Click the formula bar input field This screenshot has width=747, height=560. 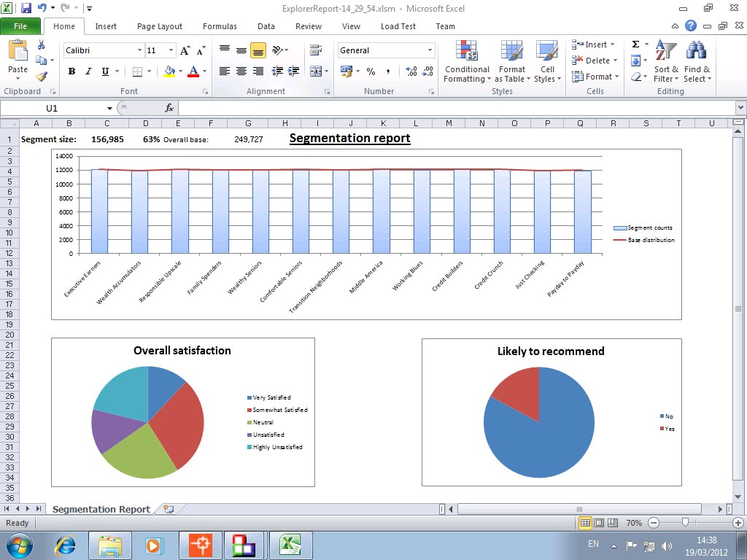point(457,109)
